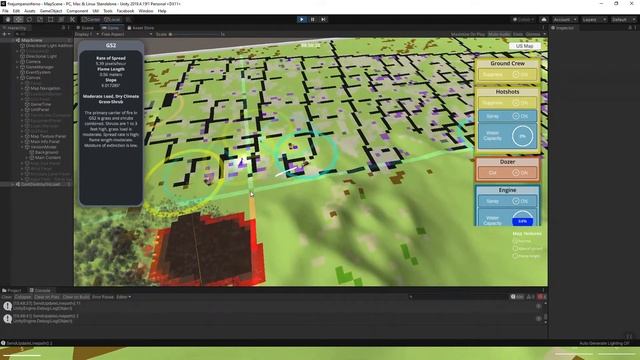Open the Window menu
This screenshot has height=360, width=640.
tap(146, 11)
